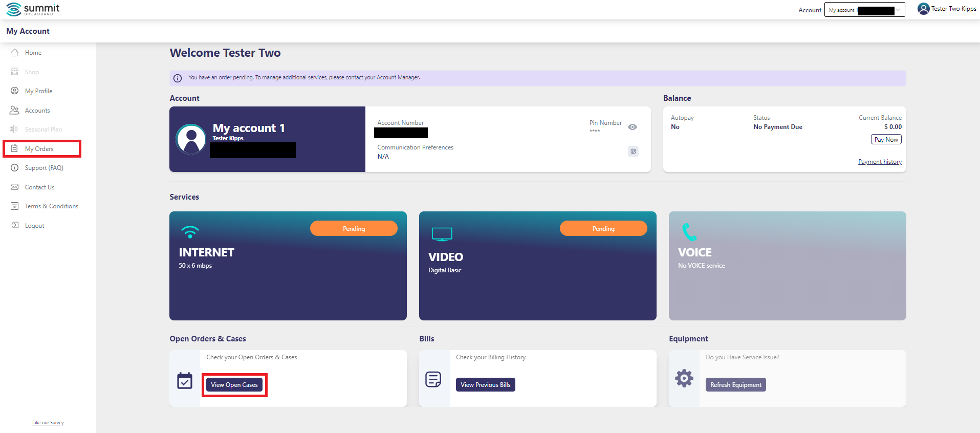Open the Account selector dropdown

tap(864, 10)
